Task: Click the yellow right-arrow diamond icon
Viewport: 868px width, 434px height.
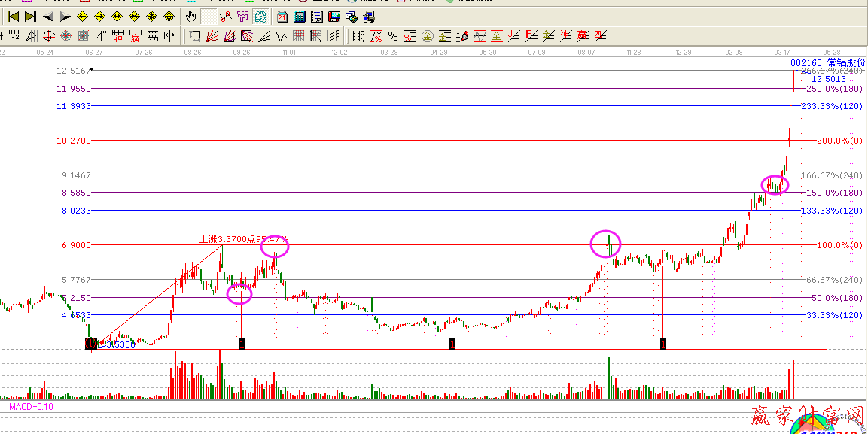Action: (x=99, y=16)
